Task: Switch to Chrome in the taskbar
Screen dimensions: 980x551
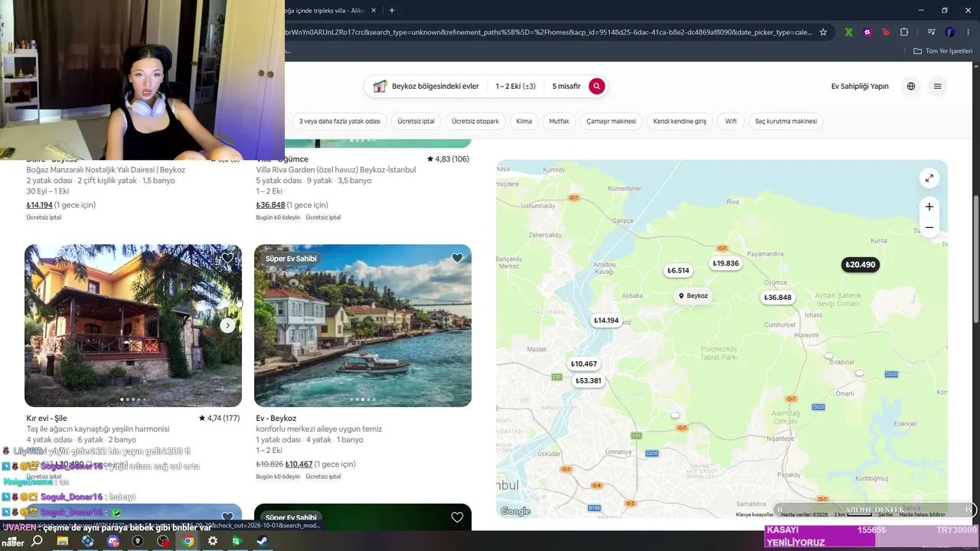Action: (x=188, y=541)
